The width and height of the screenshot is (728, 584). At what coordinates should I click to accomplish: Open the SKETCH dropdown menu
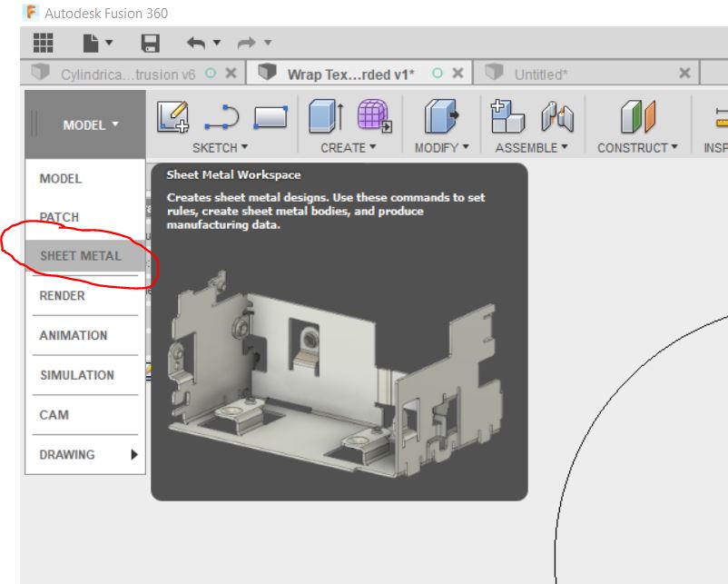[220, 148]
